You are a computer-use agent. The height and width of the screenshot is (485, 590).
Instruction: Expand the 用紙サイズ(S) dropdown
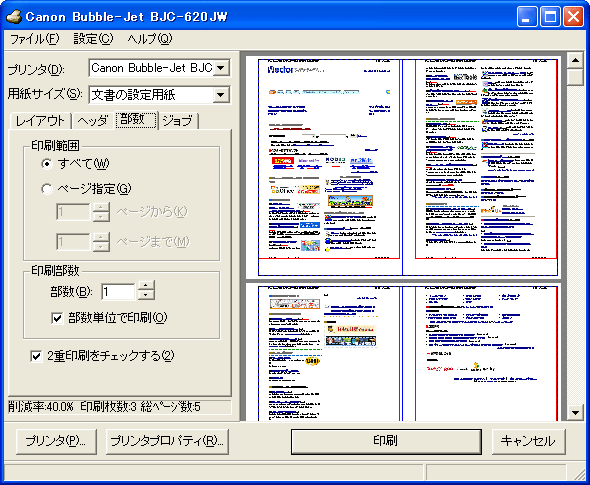click(221, 94)
